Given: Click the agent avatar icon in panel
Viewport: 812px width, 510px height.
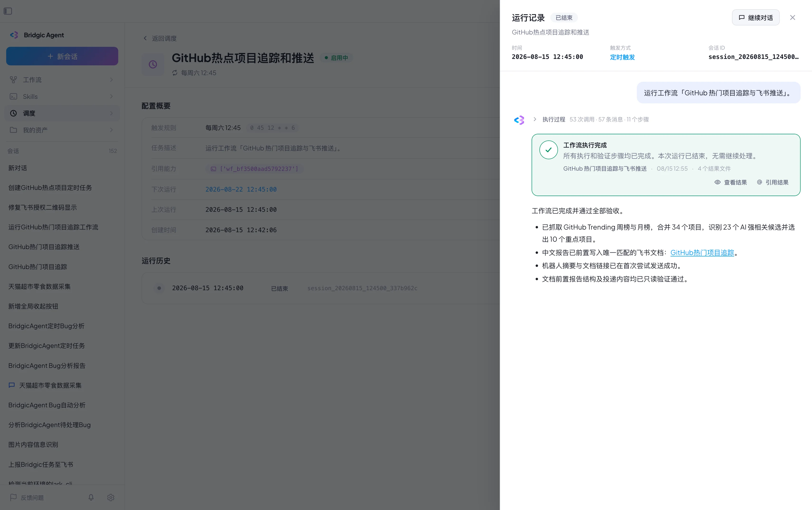Looking at the screenshot, I should tap(519, 120).
